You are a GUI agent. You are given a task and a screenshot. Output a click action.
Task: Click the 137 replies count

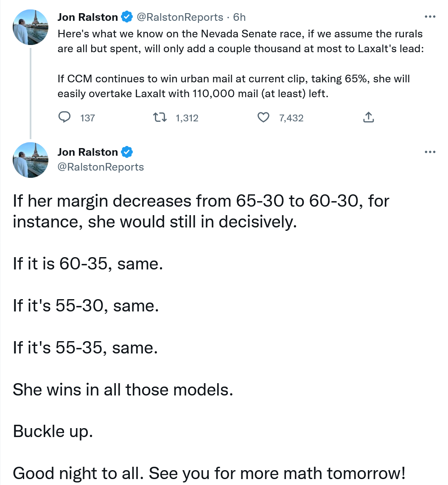click(87, 118)
